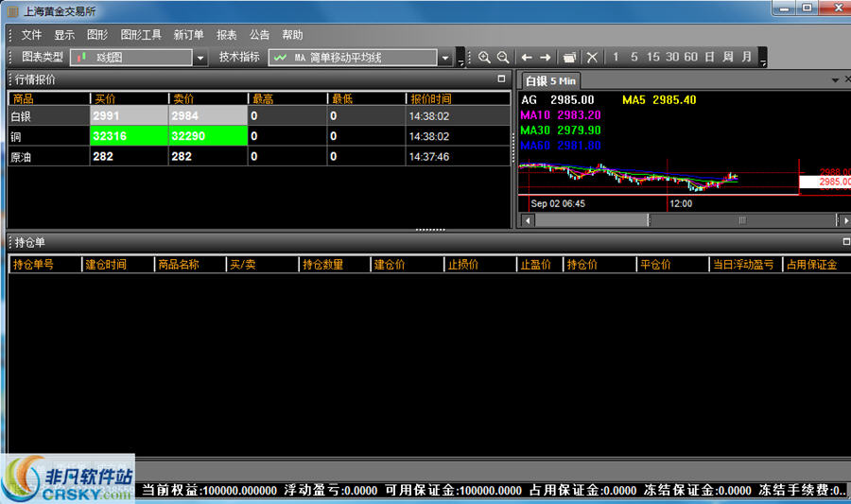This screenshot has width=851, height=504.
Task: Select the 日 daily timeframe
Action: 709,57
